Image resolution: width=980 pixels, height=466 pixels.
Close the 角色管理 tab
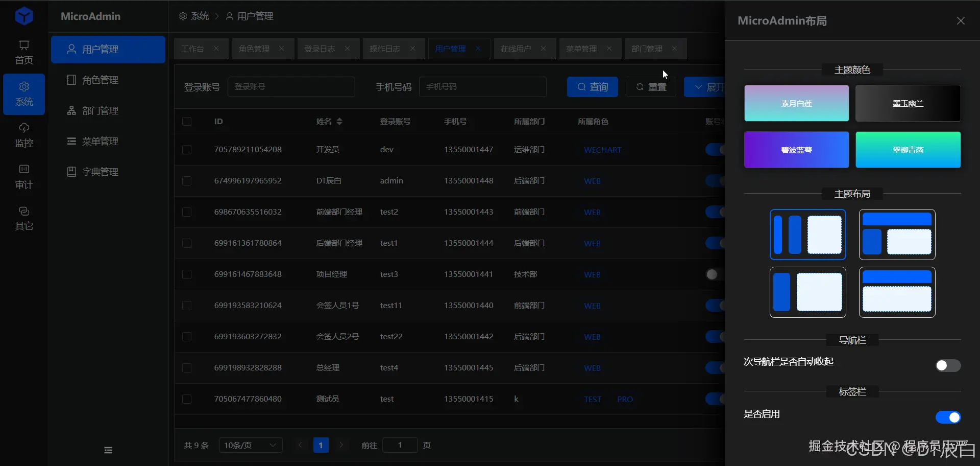point(281,49)
